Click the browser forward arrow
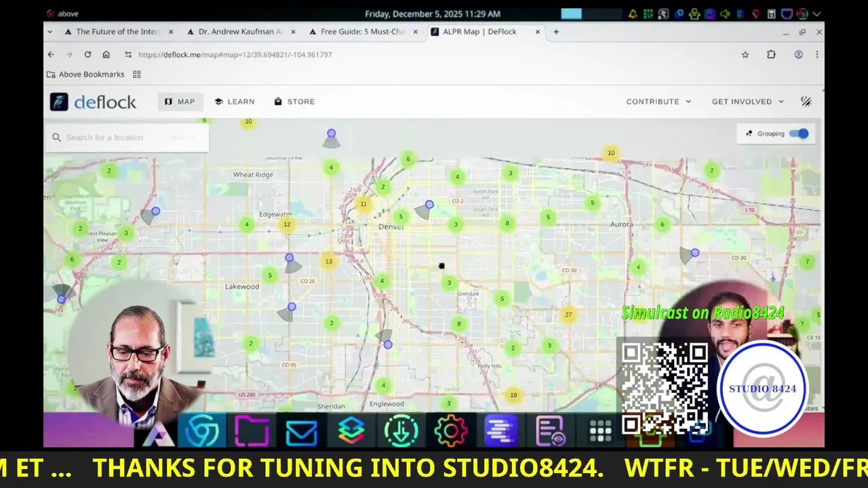This screenshot has height=488, width=868. (68, 54)
